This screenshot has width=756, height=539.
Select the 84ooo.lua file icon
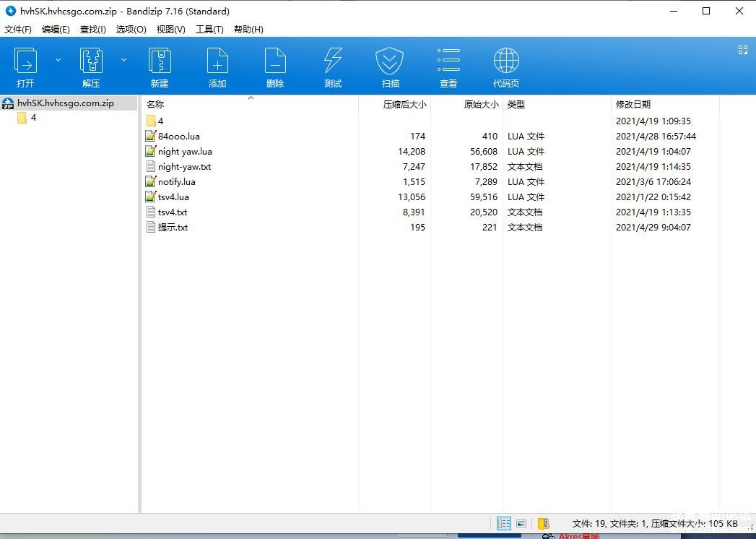(151, 136)
